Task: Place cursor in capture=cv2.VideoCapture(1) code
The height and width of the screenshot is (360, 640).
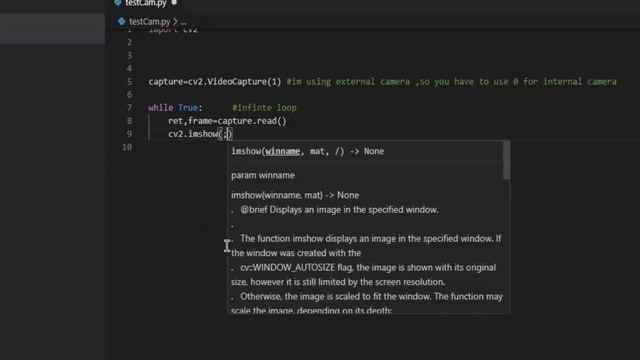Action: coord(215,82)
